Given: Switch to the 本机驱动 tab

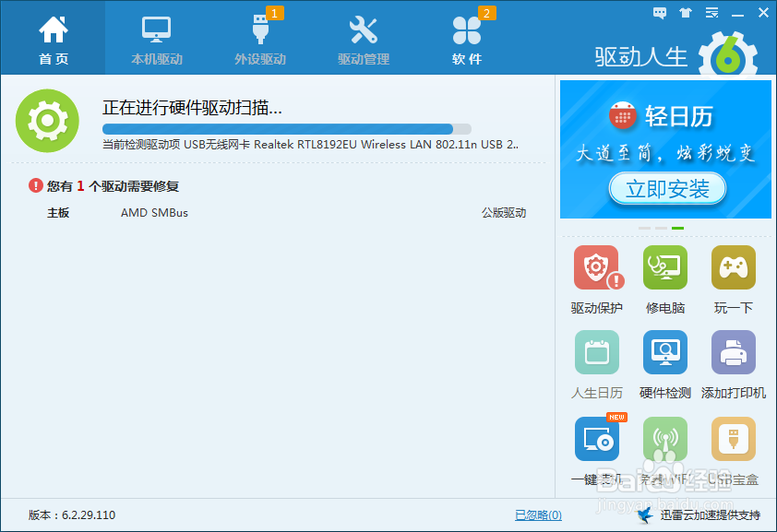Looking at the screenshot, I should pyautogui.click(x=157, y=41).
